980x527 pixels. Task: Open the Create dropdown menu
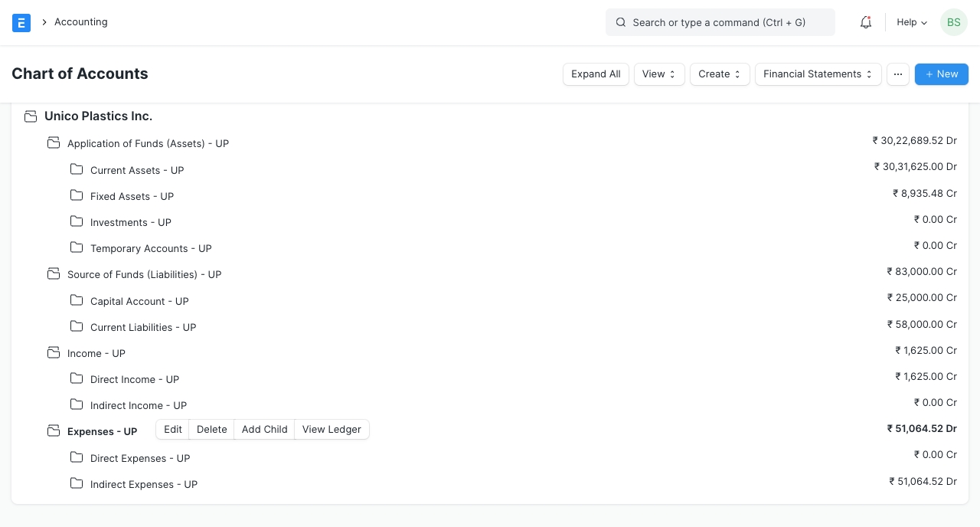(720, 74)
